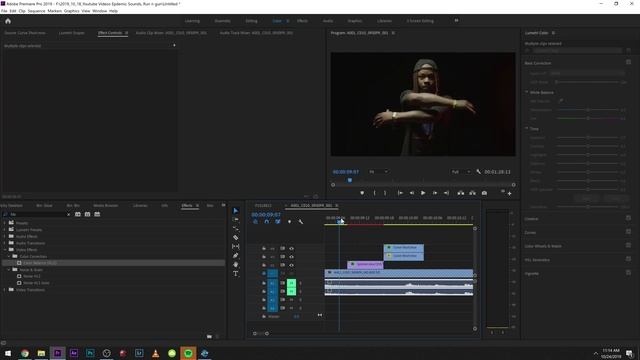640x360 pixels.
Task: Toggle visibility eye of second video track
Action: point(291,257)
